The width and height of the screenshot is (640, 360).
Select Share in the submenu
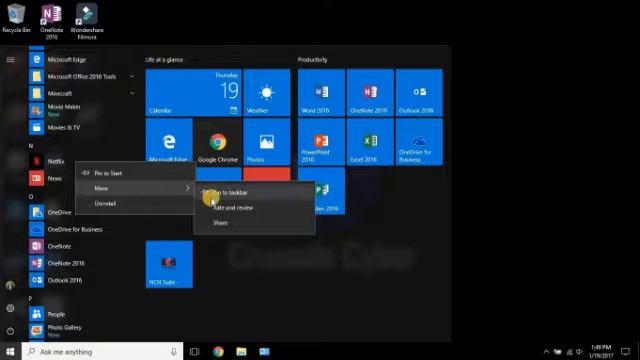(x=254, y=223)
